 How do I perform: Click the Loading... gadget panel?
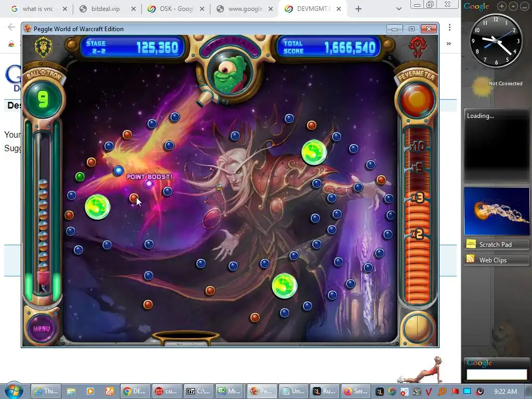click(x=496, y=145)
